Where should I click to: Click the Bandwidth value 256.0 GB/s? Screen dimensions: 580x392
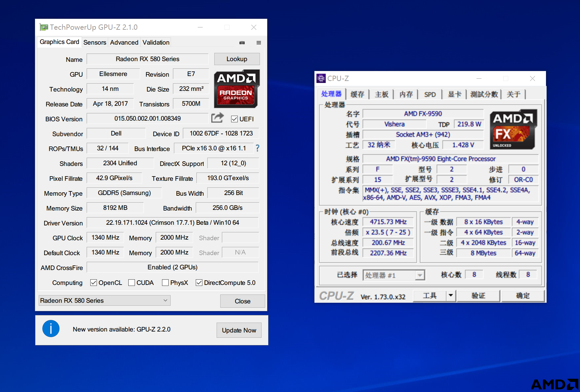(x=228, y=208)
